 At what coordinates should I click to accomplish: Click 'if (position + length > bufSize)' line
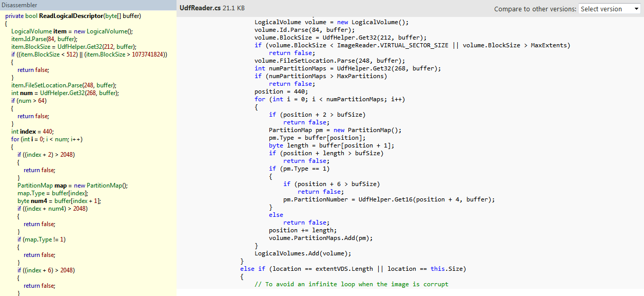[x=326, y=153]
